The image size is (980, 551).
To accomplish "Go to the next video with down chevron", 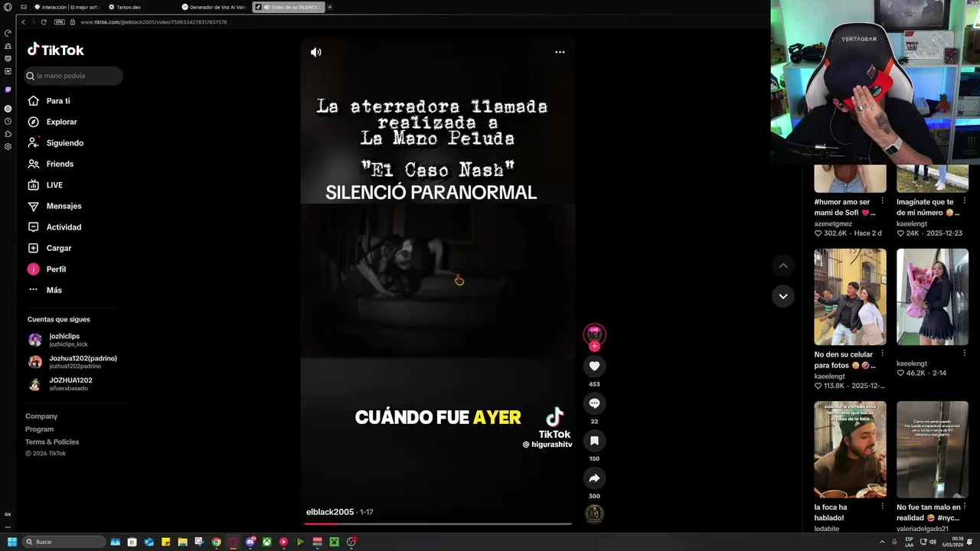I will [x=782, y=296].
